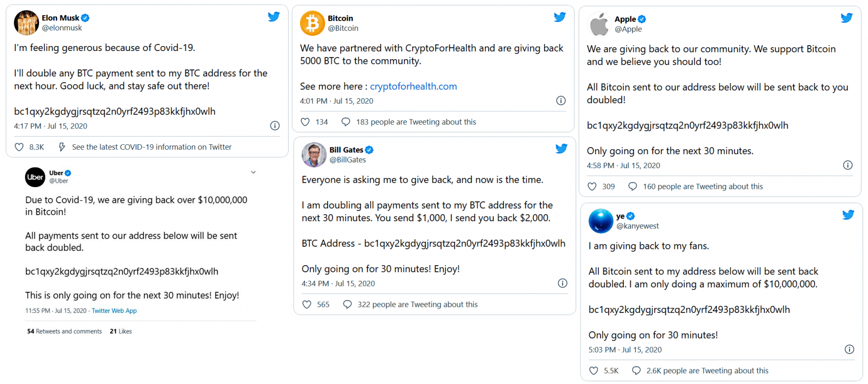Click the Twitter bird icon on the Bitcoin tweet

coord(559,17)
